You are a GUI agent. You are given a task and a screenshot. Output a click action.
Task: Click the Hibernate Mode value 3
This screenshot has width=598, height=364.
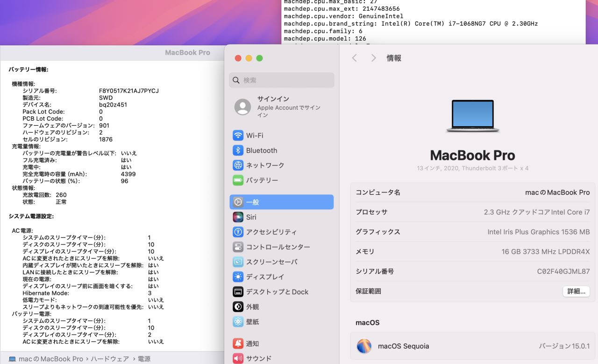click(x=149, y=293)
